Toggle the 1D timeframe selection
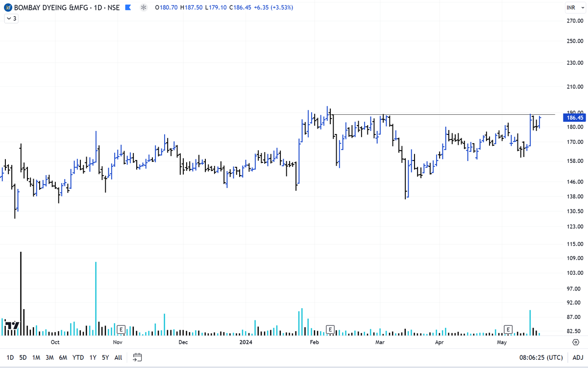 tap(10, 358)
